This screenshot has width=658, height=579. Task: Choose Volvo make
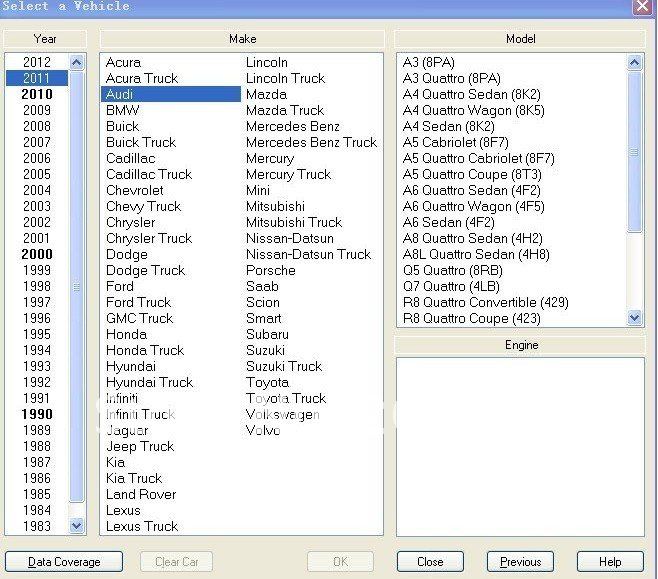(263, 430)
